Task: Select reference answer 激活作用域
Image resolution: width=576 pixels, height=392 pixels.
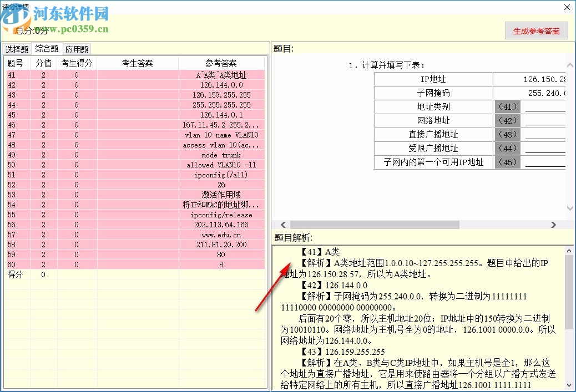Action: tap(221, 195)
